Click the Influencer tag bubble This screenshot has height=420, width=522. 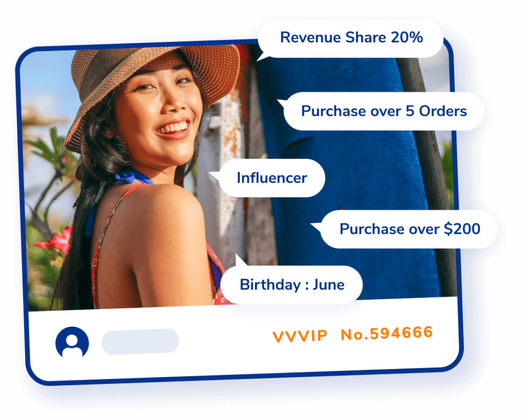click(272, 178)
